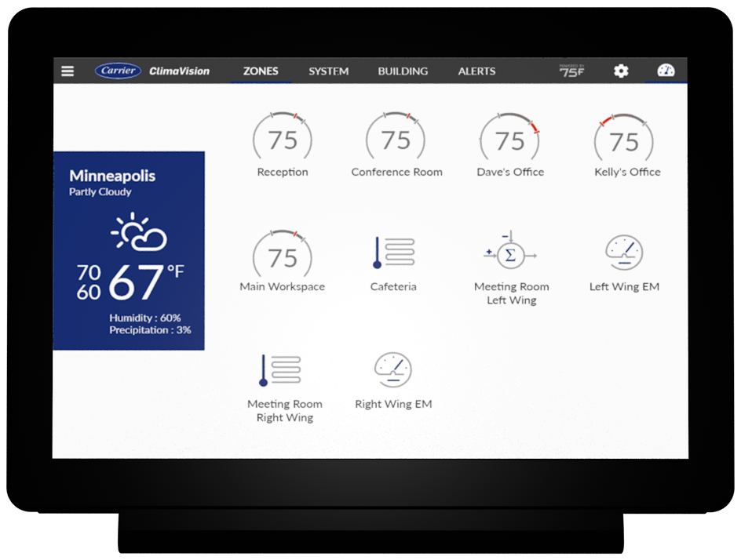Click Kelly's Office temperature dial

click(x=624, y=139)
